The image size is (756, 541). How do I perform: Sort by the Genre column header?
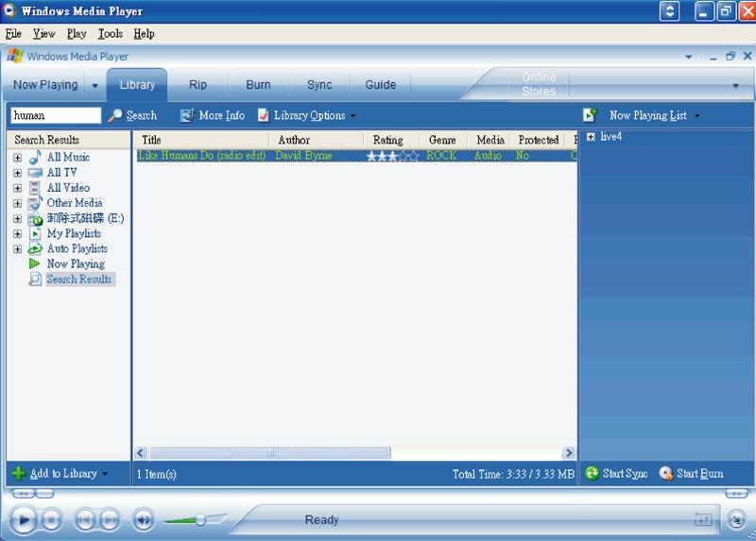(x=443, y=140)
